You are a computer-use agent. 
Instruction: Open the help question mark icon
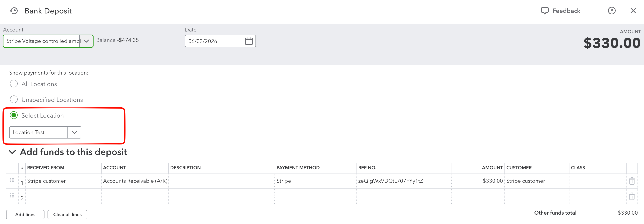pyautogui.click(x=611, y=11)
